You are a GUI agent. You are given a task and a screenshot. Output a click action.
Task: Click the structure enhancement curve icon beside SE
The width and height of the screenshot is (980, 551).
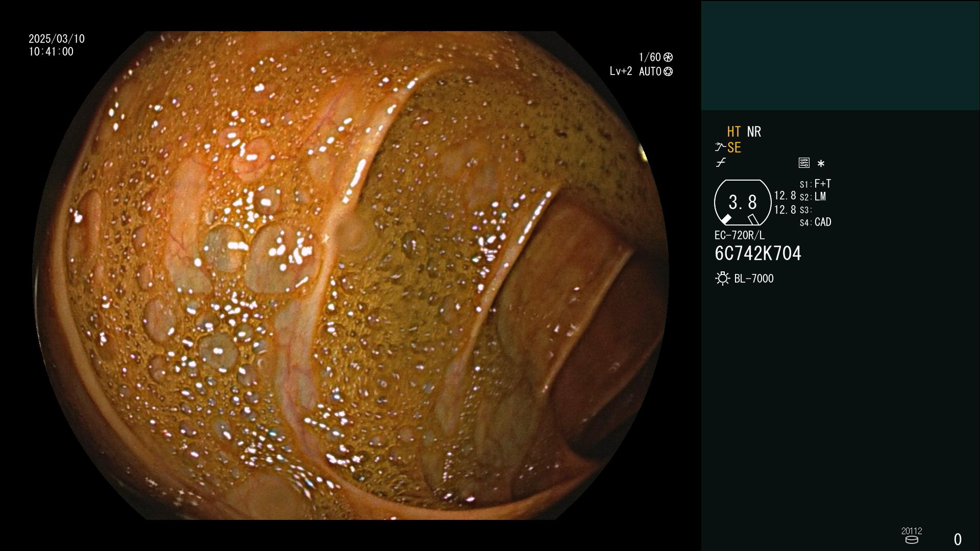(x=720, y=147)
